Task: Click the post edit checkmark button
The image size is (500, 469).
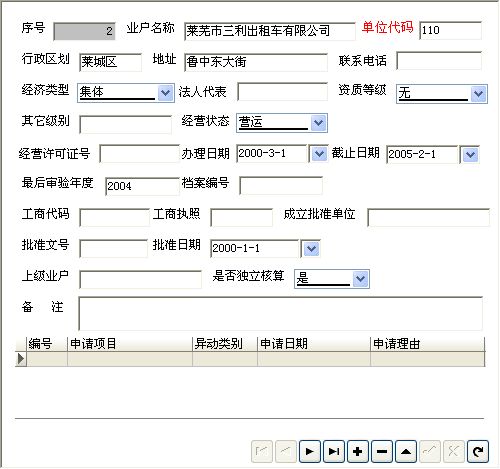Action: [x=430, y=451]
